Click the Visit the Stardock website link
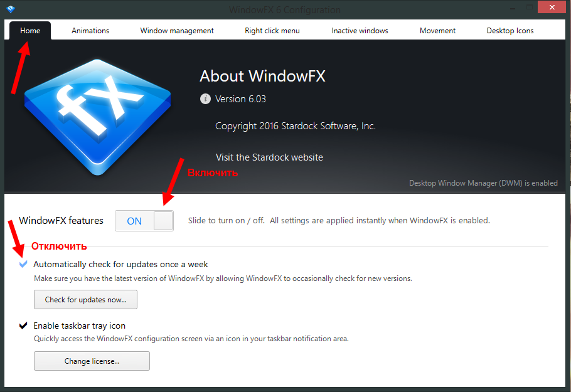Image resolution: width=571 pixels, height=392 pixels. (269, 157)
